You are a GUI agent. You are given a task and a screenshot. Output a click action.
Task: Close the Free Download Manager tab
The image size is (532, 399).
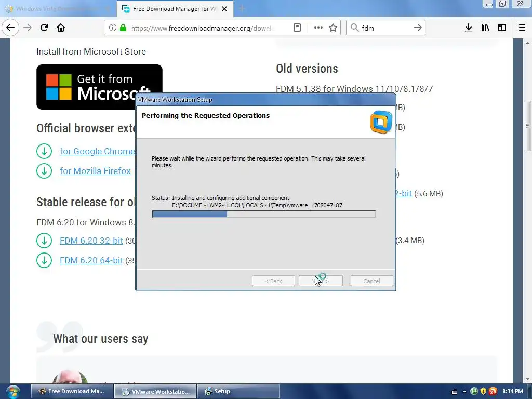coord(224,9)
